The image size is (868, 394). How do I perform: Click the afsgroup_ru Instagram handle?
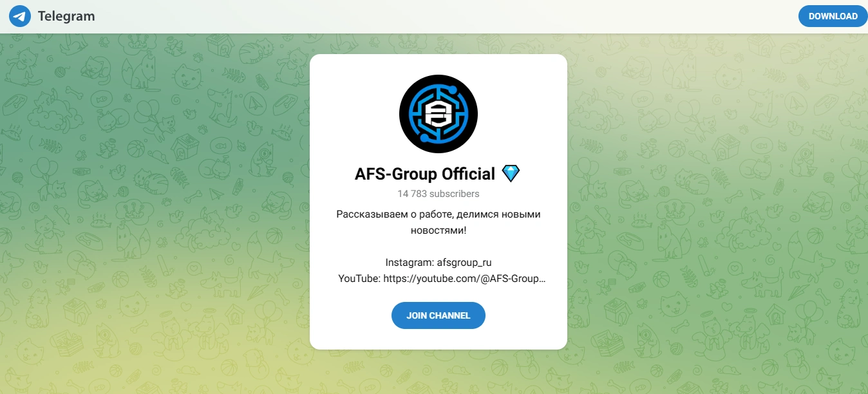pyautogui.click(x=464, y=263)
